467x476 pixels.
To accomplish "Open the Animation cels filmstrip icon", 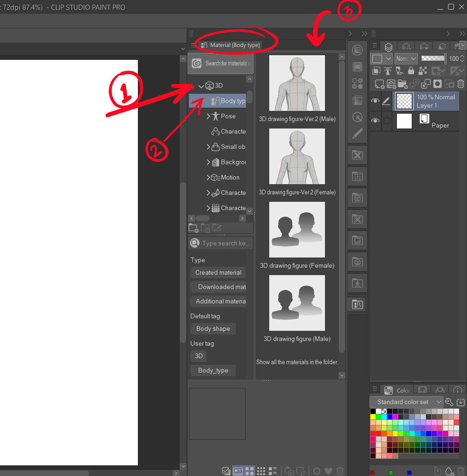I will 357,67.
